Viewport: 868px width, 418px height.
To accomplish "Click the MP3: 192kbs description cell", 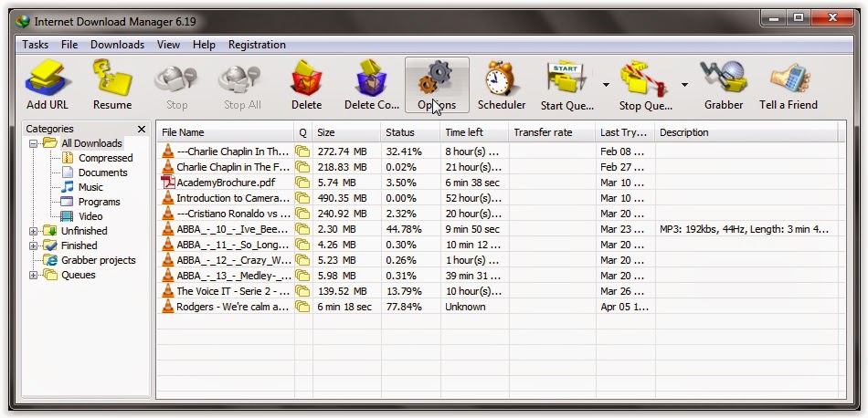I will (x=744, y=229).
